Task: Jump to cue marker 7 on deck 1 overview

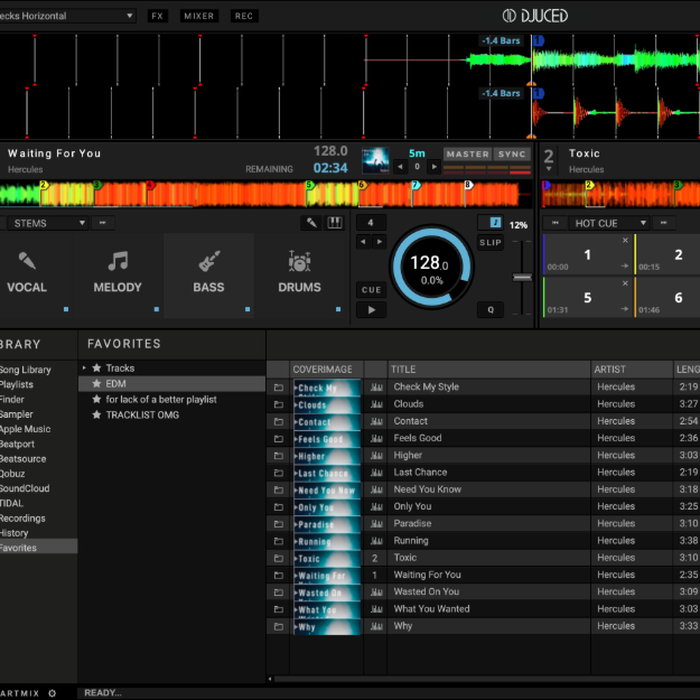Action: point(416,184)
